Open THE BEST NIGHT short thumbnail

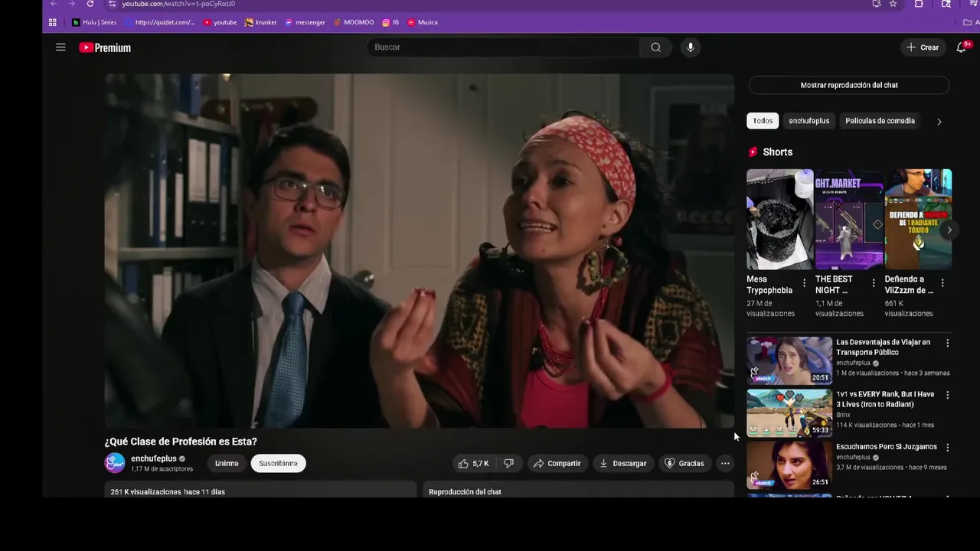coord(849,219)
